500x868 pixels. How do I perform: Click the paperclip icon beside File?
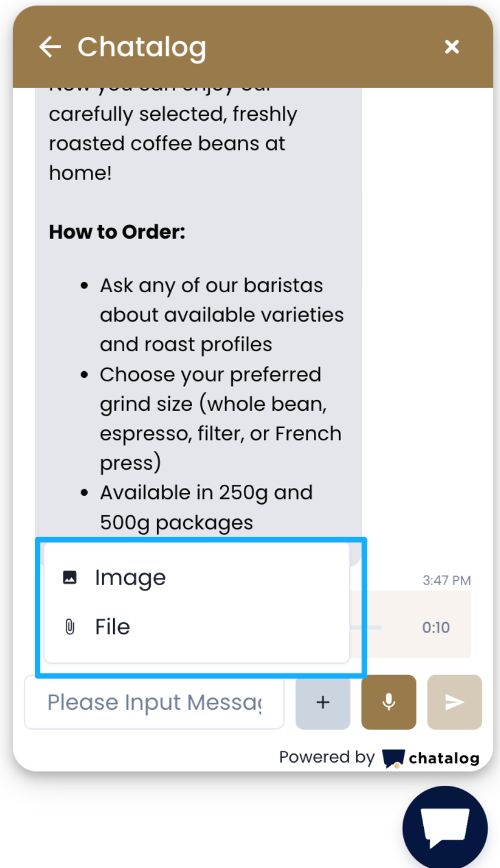(70, 627)
